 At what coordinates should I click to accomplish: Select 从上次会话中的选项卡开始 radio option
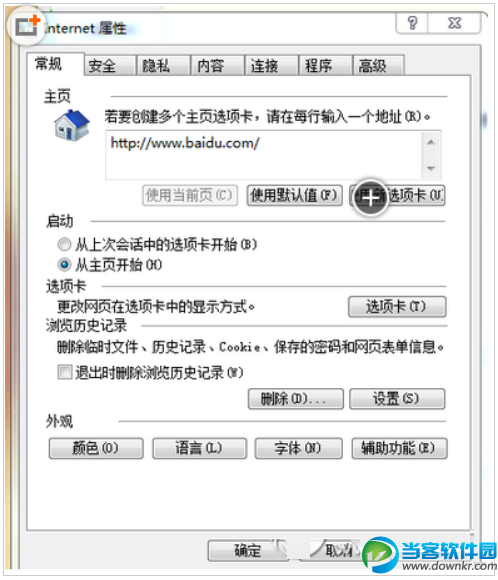(64, 245)
